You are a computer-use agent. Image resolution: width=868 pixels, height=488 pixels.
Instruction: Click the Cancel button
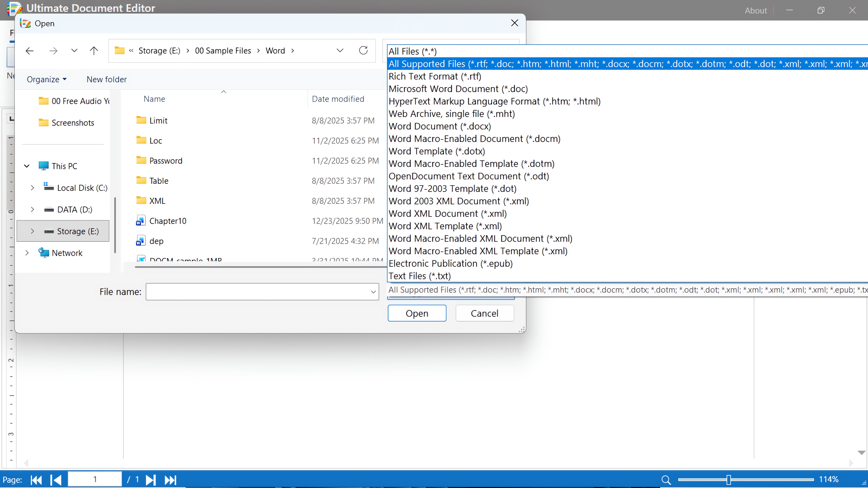point(484,313)
